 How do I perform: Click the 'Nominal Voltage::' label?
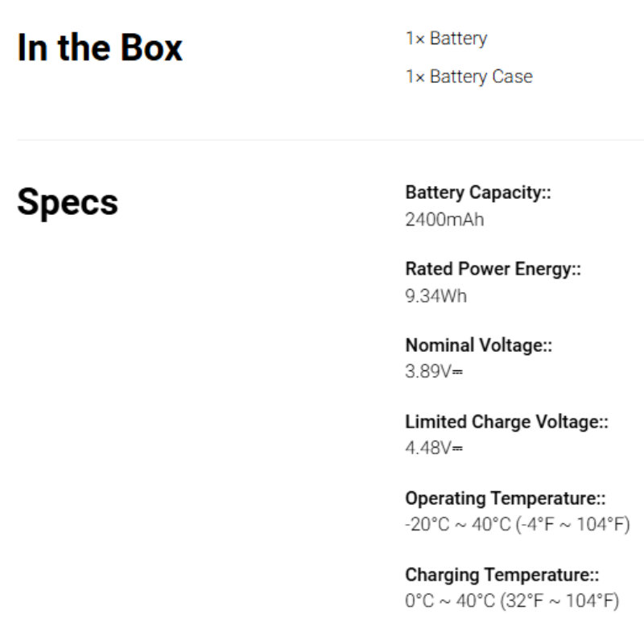tap(478, 345)
